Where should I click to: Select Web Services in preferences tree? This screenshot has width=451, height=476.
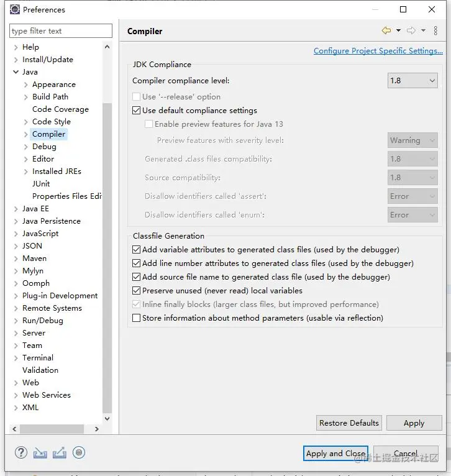click(x=47, y=395)
